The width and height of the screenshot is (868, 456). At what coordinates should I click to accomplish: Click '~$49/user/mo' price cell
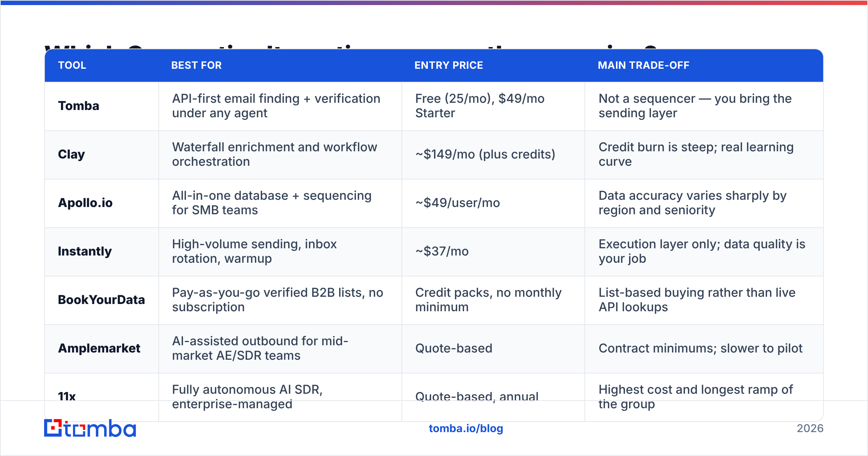493,203
